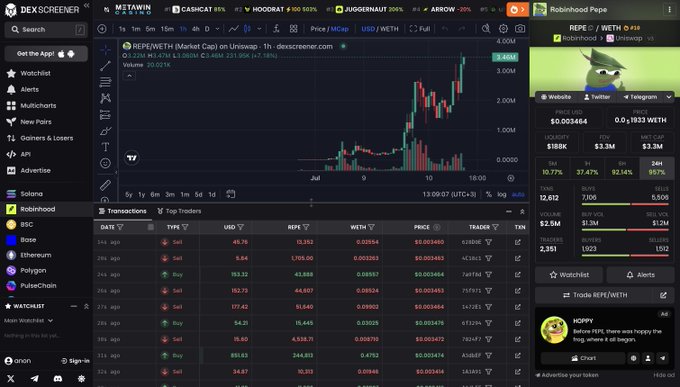Open the multi-chart layout grid
The image size is (680, 387).
(x=294, y=29)
